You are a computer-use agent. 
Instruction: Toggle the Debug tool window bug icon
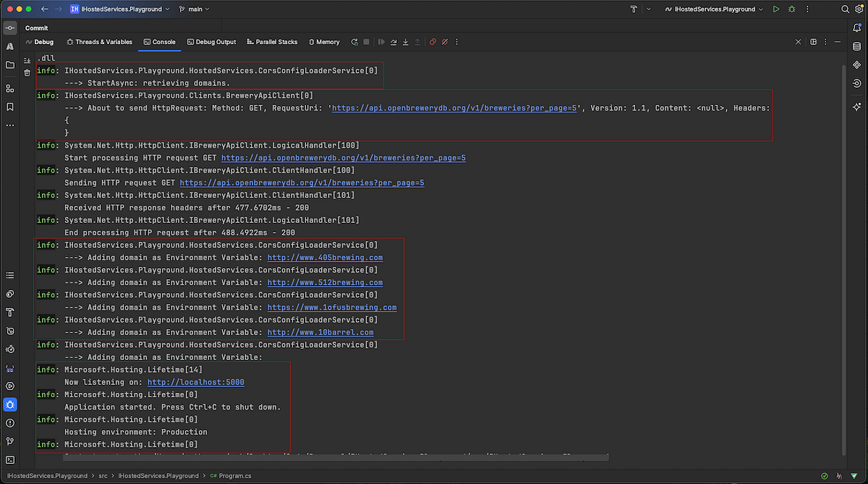tap(11, 404)
